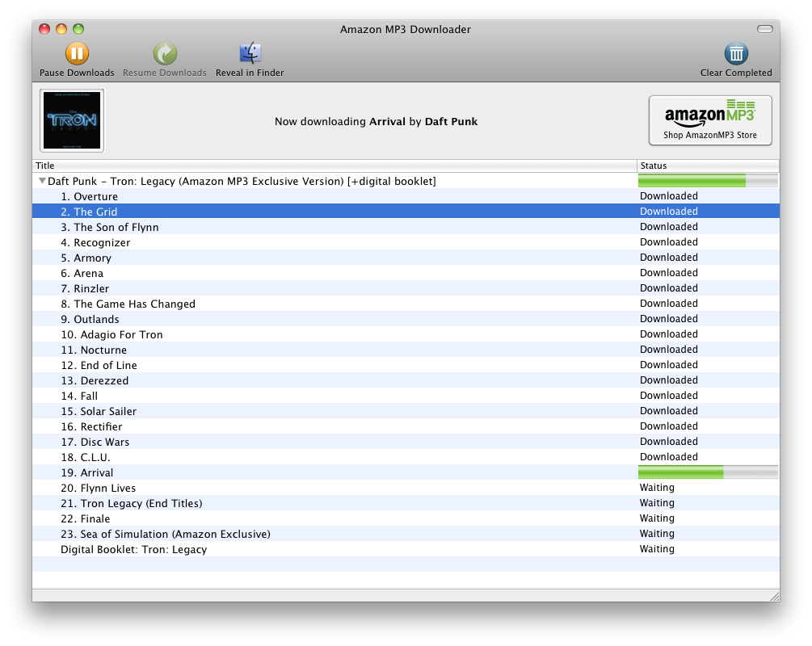This screenshot has width=812, height=646.
Task: Click the Tron Legacy album artwork
Action: click(72, 120)
